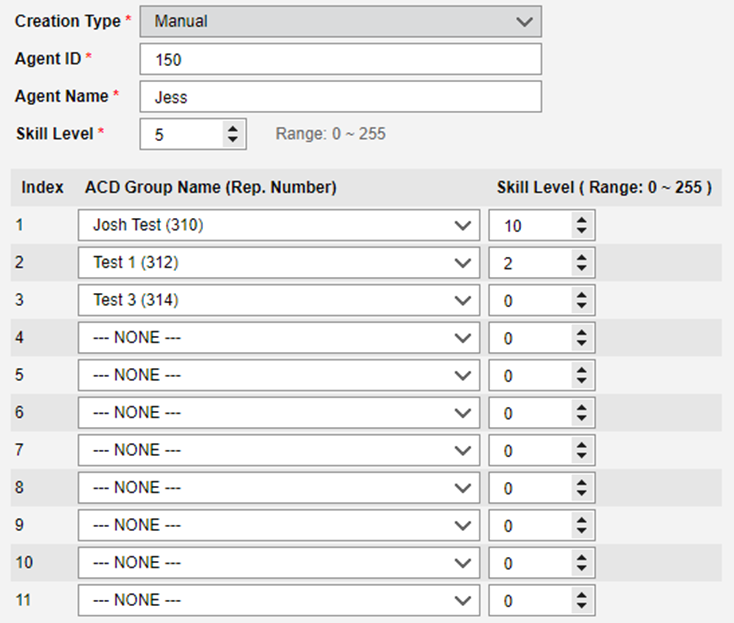The image size is (734, 623).
Task: Increase skill level for index 6 row
Action: click(581, 408)
